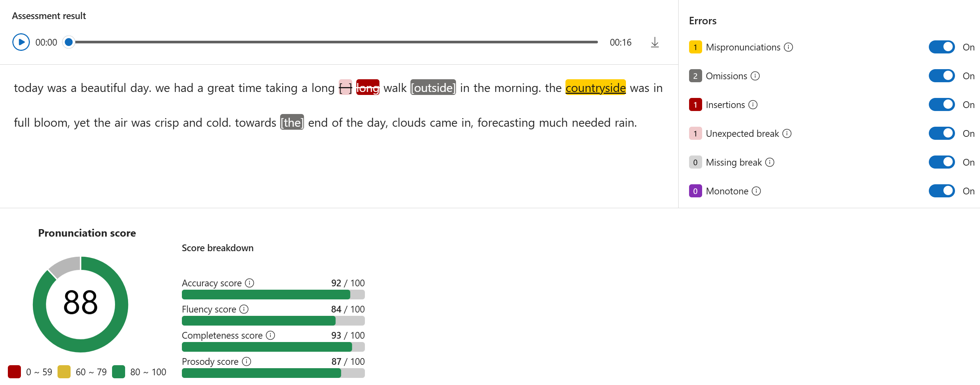
Task: Click the audio playback slider handle
Action: click(x=68, y=42)
